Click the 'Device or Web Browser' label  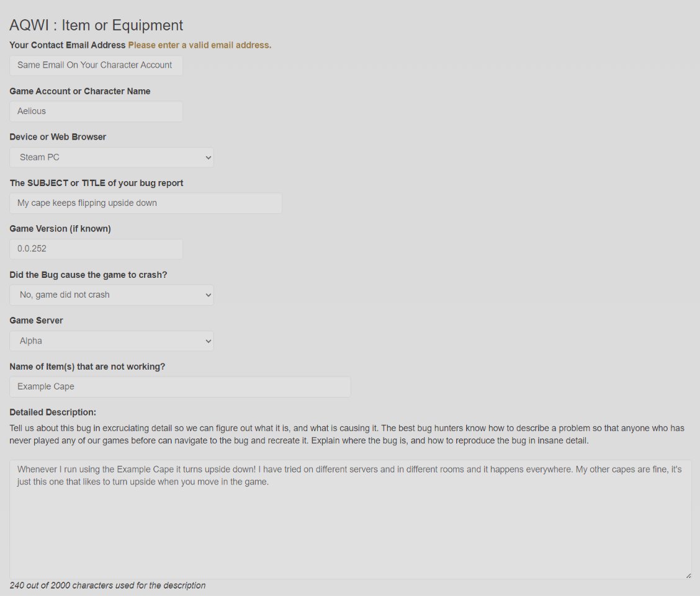coord(58,137)
